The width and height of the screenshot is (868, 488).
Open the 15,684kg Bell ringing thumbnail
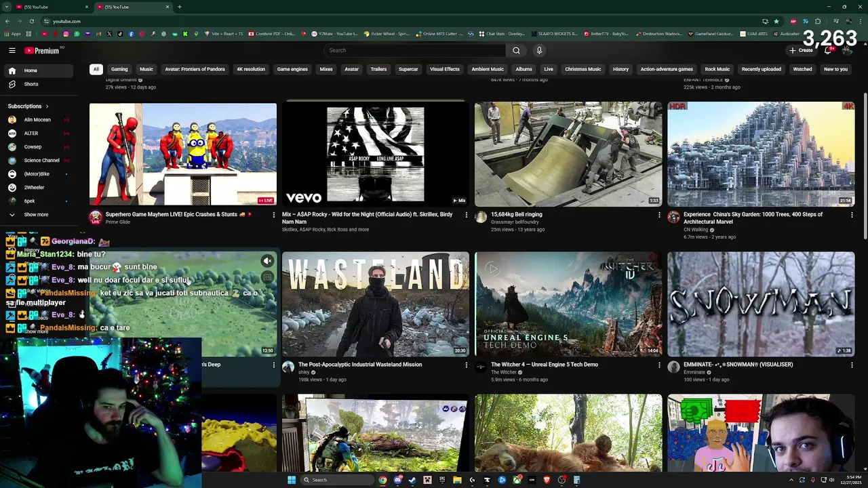[x=568, y=154]
